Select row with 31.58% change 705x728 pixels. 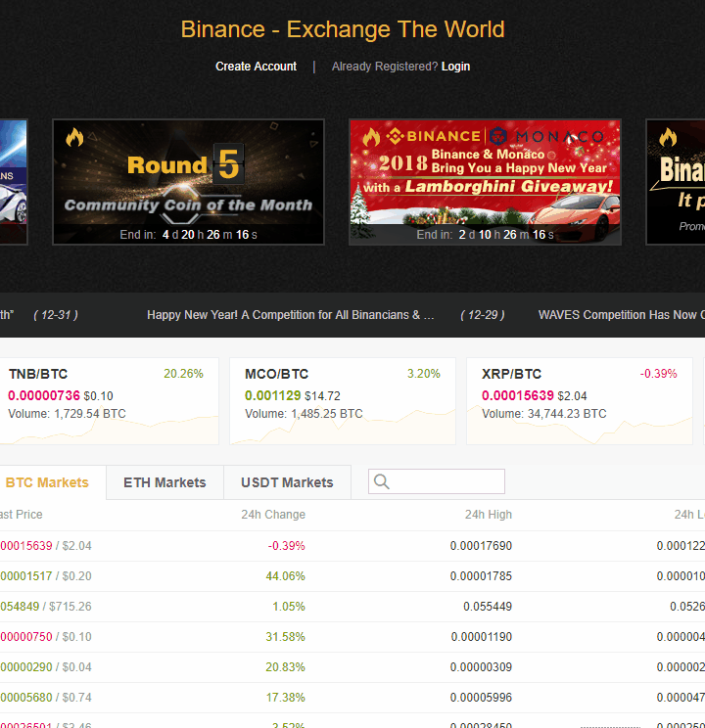tap(352, 637)
